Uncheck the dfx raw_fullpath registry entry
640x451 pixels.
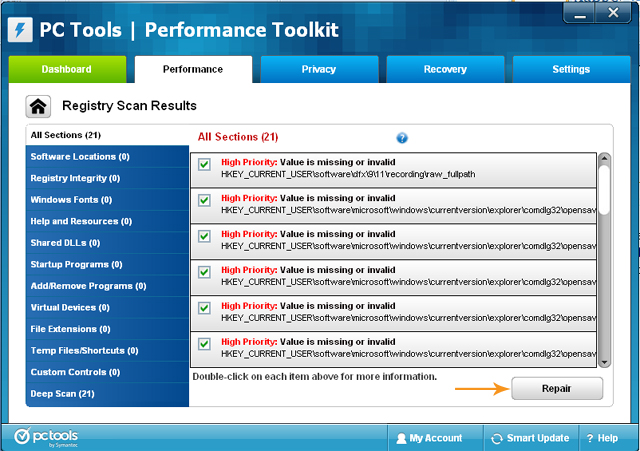[x=204, y=164]
